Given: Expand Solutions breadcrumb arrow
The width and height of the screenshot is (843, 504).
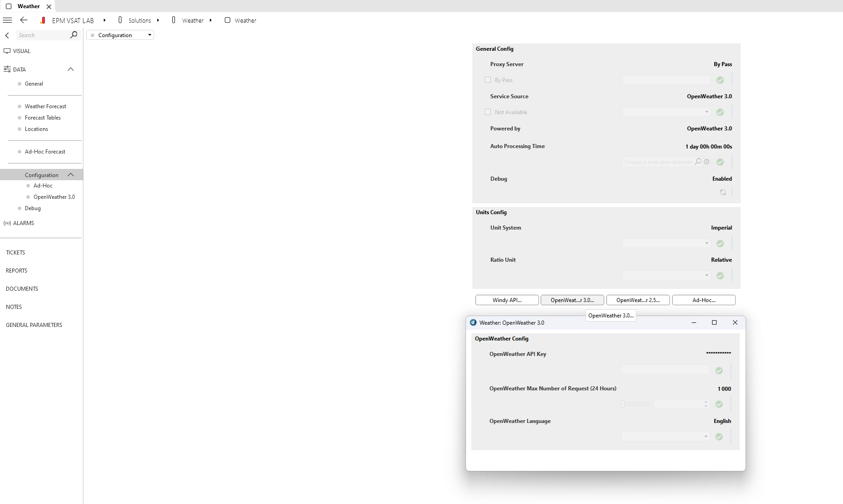Looking at the screenshot, I should tap(158, 20).
